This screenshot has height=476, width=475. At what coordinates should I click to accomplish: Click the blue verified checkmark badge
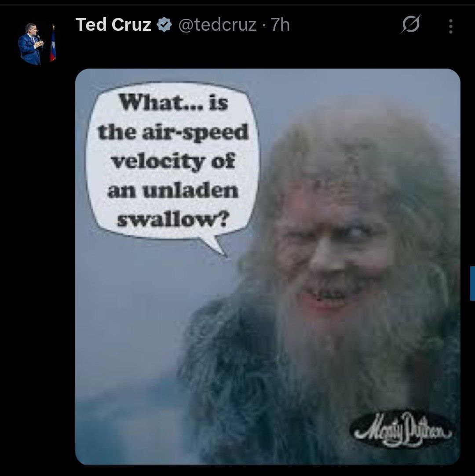pos(164,25)
